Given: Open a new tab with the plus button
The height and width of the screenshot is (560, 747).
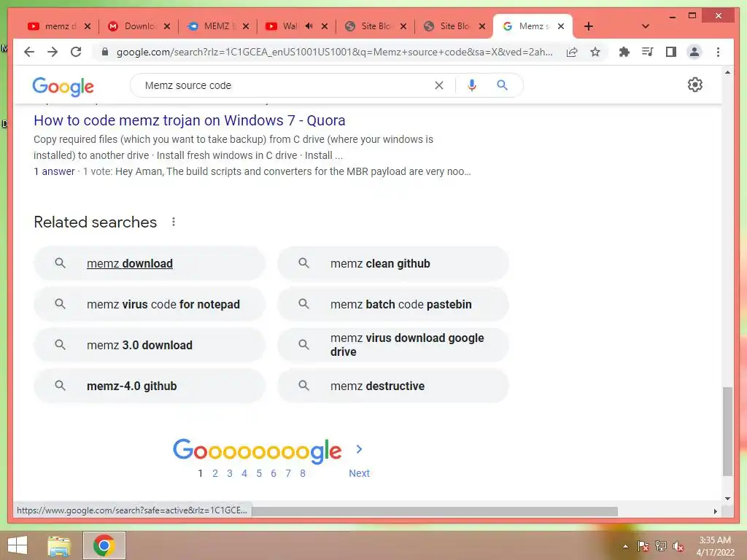Looking at the screenshot, I should (x=589, y=26).
